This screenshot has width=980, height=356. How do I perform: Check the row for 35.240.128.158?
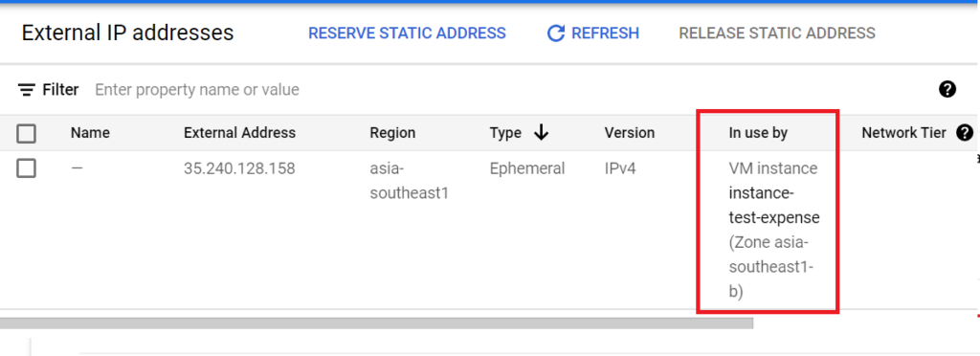(x=26, y=168)
